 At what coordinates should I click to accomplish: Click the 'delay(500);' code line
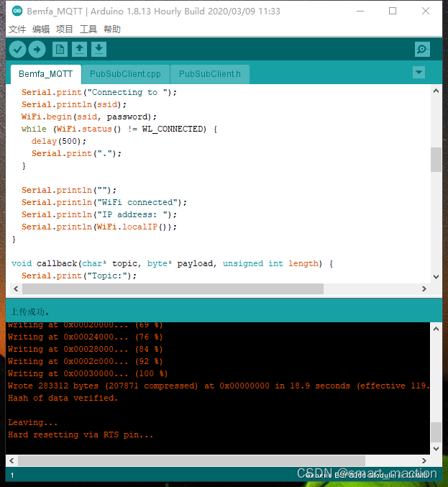(x=59, y=141)
